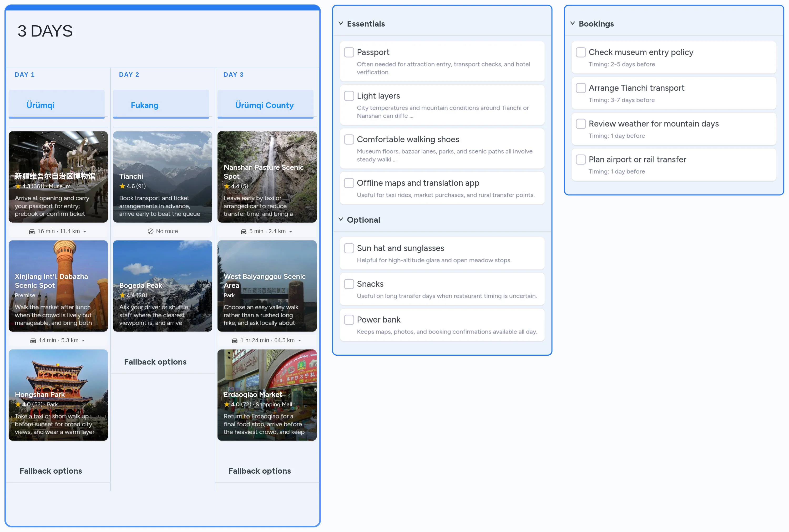Click car icon beside 14 min route
The image size is (789, 532).
point(33,341)
